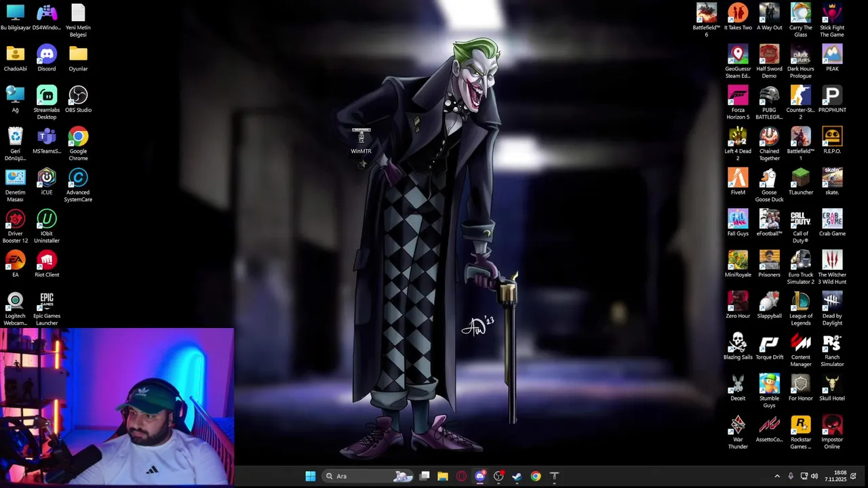Launch Riot Client from desktop
Viewport: 868px width, 488px height.
click(47, 264)
